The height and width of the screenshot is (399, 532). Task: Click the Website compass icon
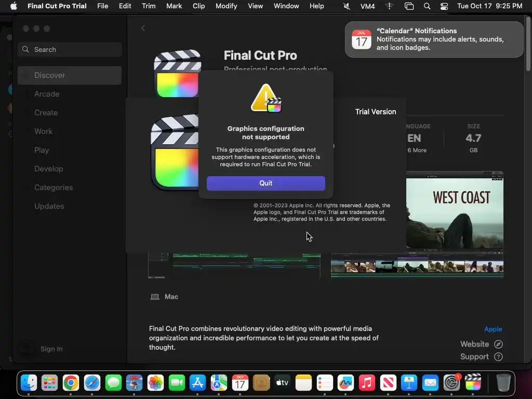click(x=498, y=344)
